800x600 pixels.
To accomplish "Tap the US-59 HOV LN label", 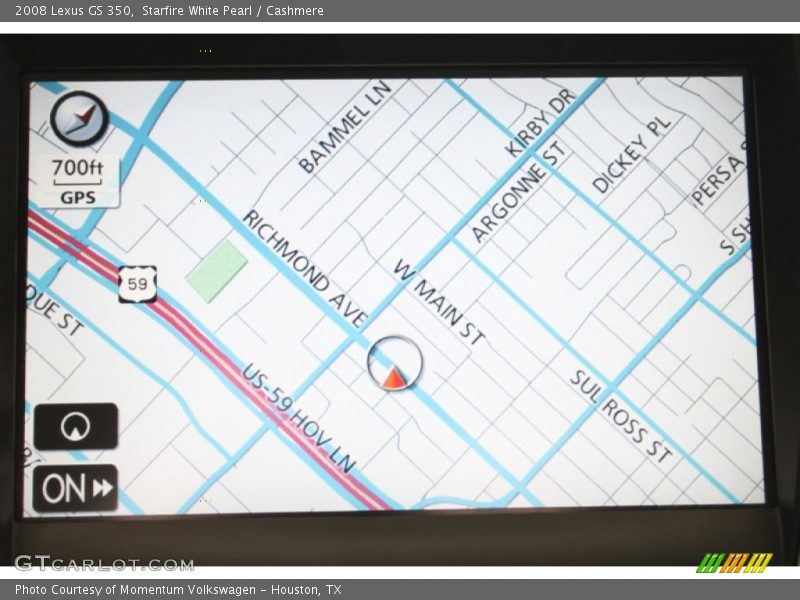I will (x=298, y=417).
